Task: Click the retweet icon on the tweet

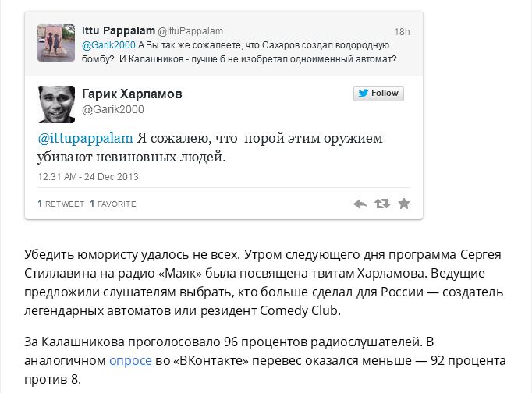Action: click(x=382, y=204)
